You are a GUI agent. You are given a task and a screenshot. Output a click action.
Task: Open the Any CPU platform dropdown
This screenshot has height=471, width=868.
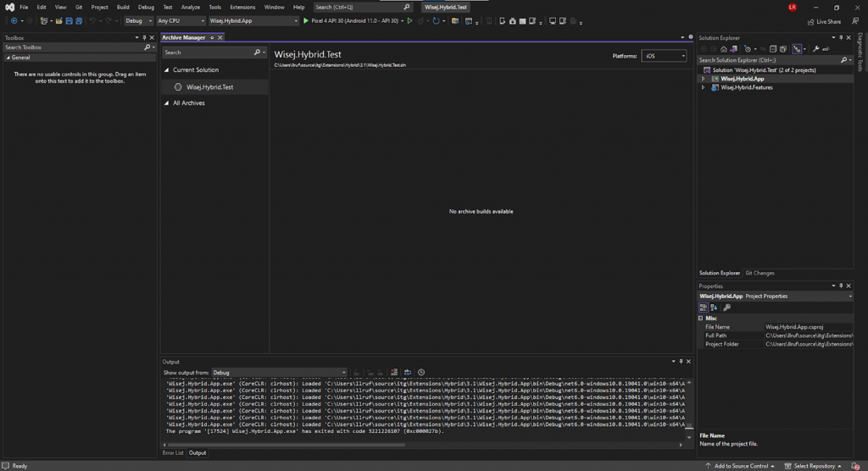[181, 21]
